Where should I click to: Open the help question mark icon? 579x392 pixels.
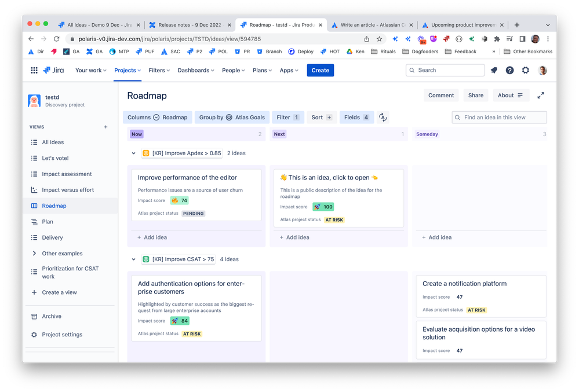pyautogui.click(x=509, y=70)
